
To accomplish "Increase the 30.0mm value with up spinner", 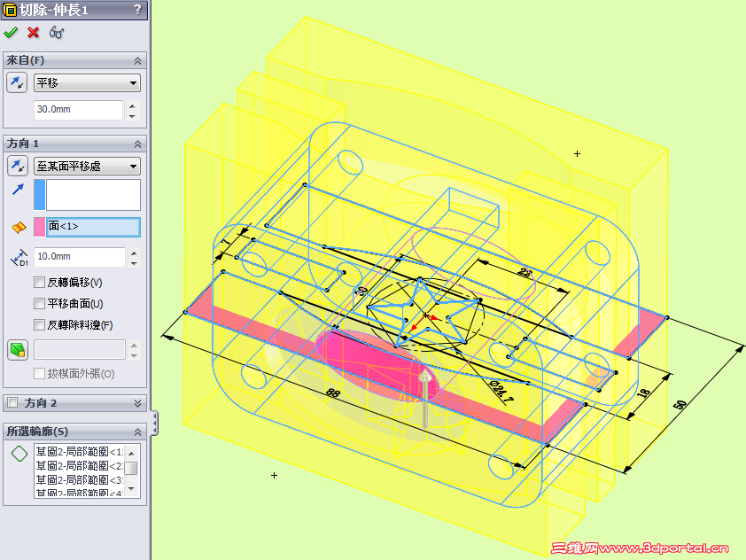I will click(132, 105).
